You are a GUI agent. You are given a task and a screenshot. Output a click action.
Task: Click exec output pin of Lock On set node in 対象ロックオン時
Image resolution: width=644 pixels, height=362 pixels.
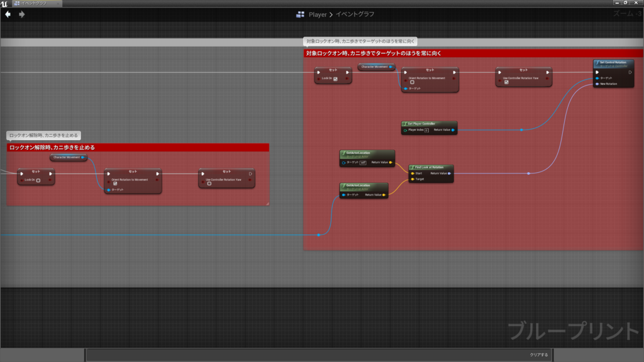coord(347,72)
